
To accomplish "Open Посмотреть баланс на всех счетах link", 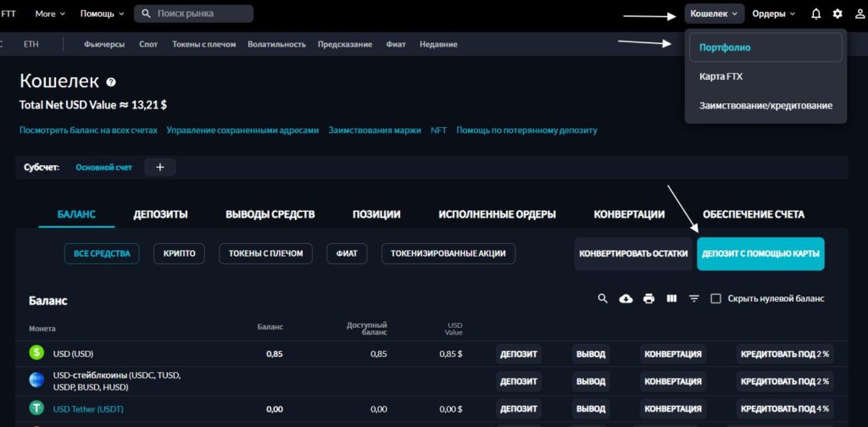I will (x=88, y=130).
